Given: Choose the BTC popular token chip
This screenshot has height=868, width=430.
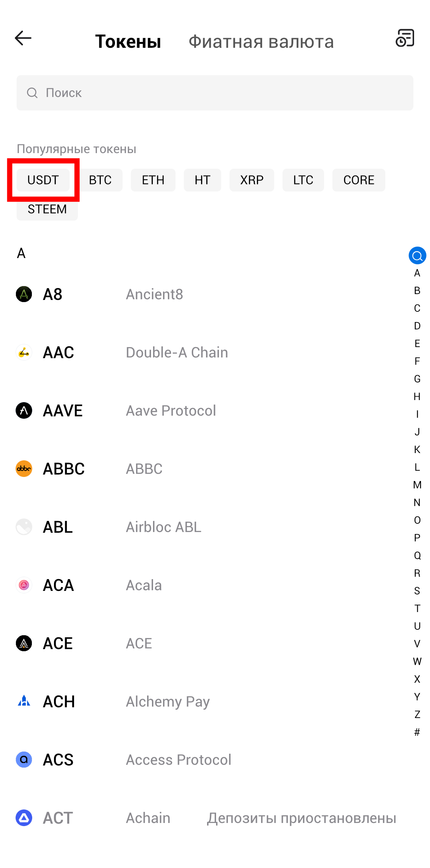Looking at the screenshot, I should click(x=100, y=180).
